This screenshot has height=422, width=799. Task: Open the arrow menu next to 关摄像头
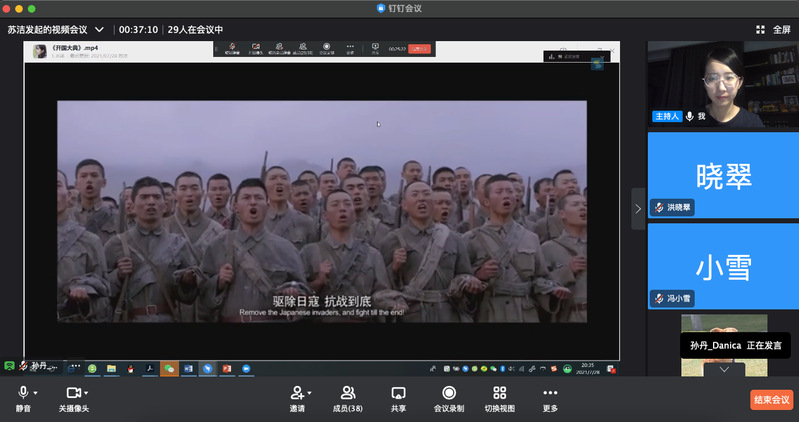pos(88,393)
